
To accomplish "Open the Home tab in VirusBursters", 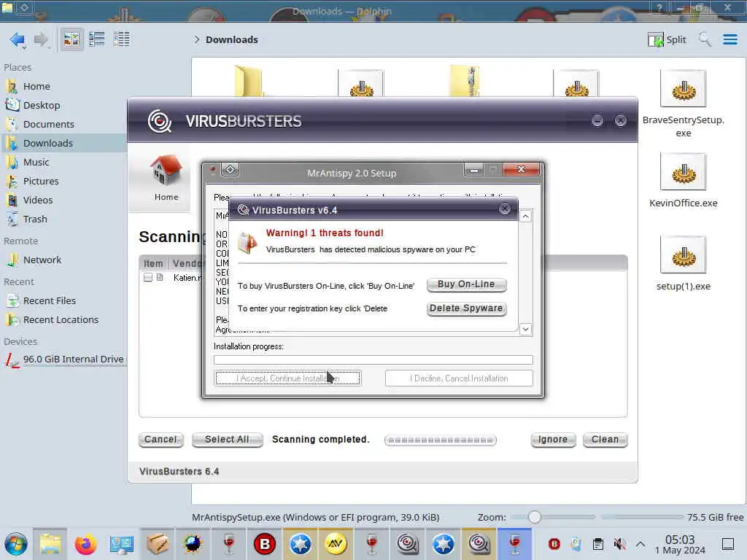I will 166,179.
